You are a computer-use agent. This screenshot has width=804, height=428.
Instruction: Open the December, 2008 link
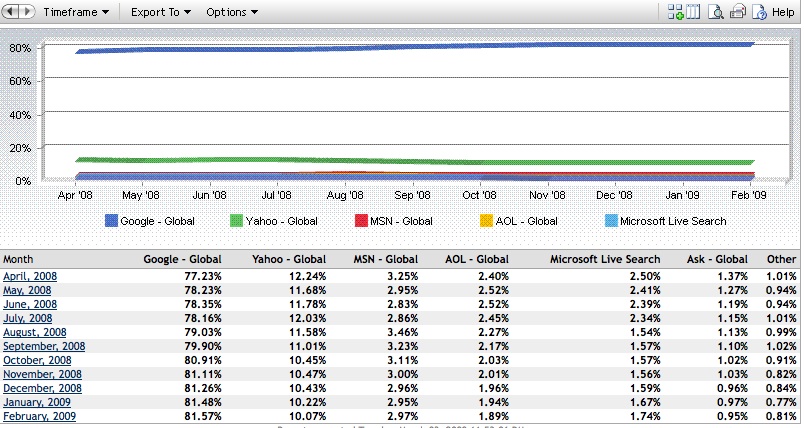[43, 388]
